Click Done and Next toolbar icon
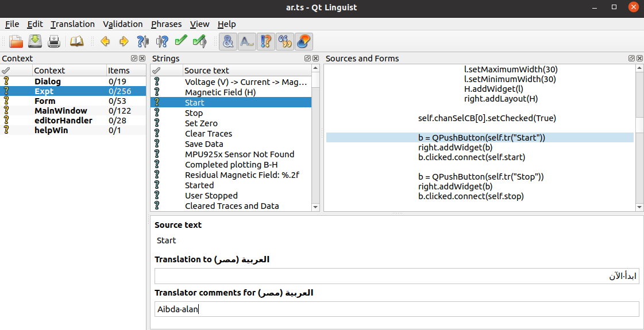This screenshot has height=330, width=644. [199, 41]
